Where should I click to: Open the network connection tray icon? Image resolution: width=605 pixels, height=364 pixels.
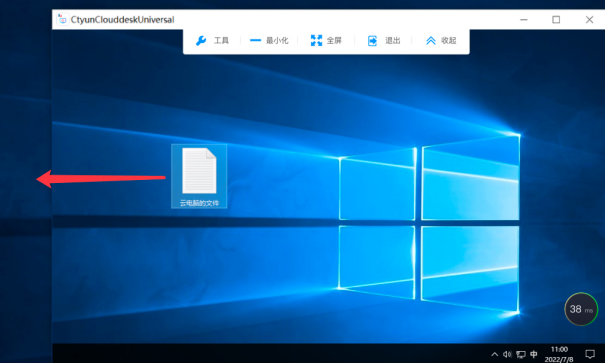click(521, 354)
